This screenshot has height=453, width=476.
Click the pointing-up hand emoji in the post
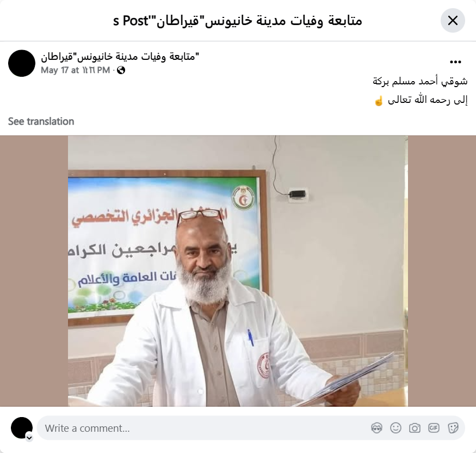(379, 101)
